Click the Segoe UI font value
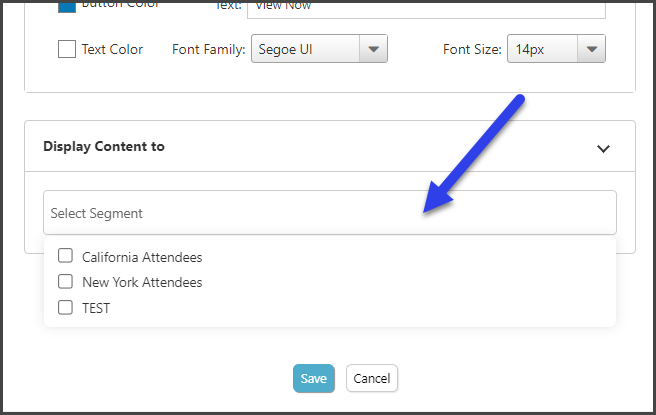The height and width of the screenshot is (415, 656). click(285, 49)
